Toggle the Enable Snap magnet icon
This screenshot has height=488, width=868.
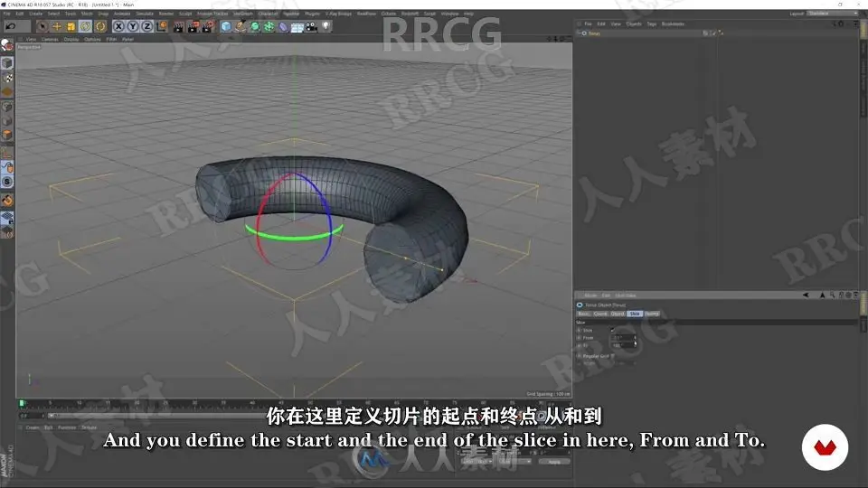coord(7,201)
